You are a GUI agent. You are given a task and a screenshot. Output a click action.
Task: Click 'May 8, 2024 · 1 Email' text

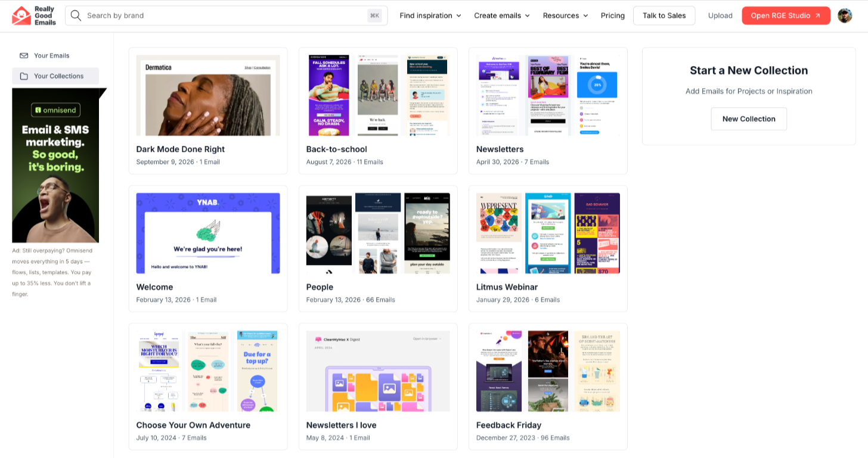point(338,438)
